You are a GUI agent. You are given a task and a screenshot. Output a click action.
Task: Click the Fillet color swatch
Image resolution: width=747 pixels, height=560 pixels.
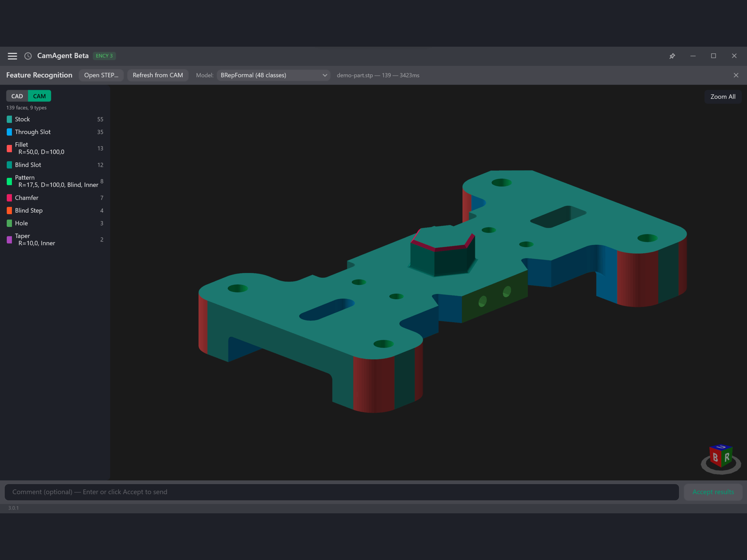pyautogui.click(x=9, y=148)
